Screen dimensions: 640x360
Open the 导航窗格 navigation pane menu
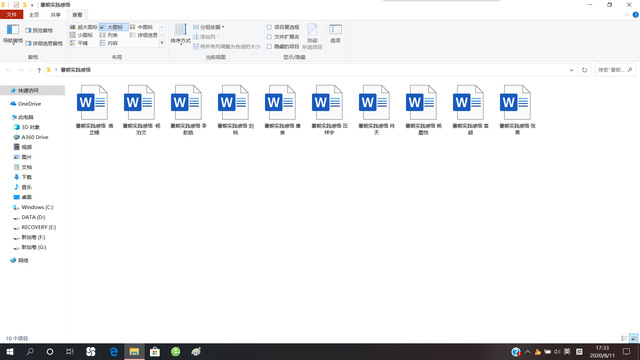[13, 34]
